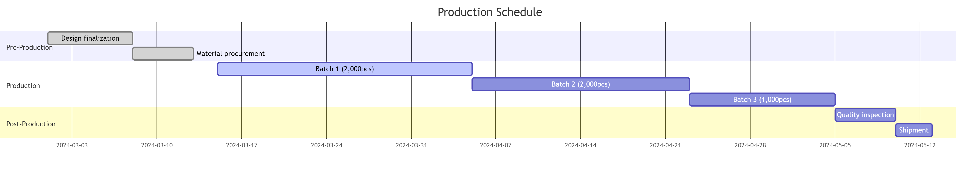980x171 pixels.
Task: Select the 2024-05-05 date label
Action: point(835,145)
